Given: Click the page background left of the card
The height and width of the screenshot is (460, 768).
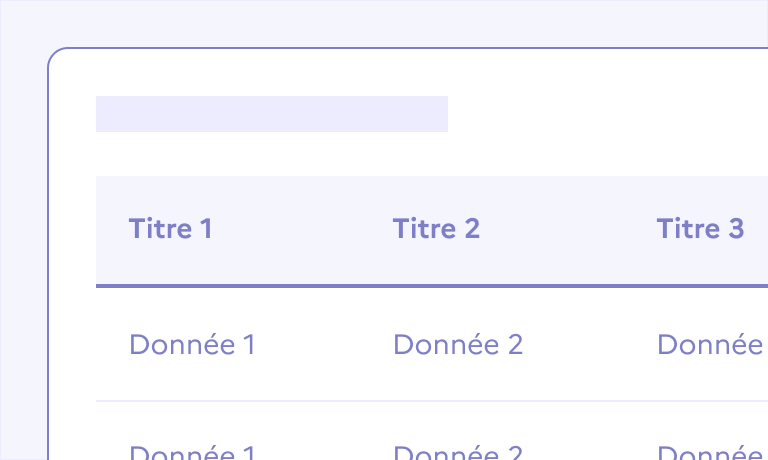Looking at the screenshot, I should [x=22, y=250].
